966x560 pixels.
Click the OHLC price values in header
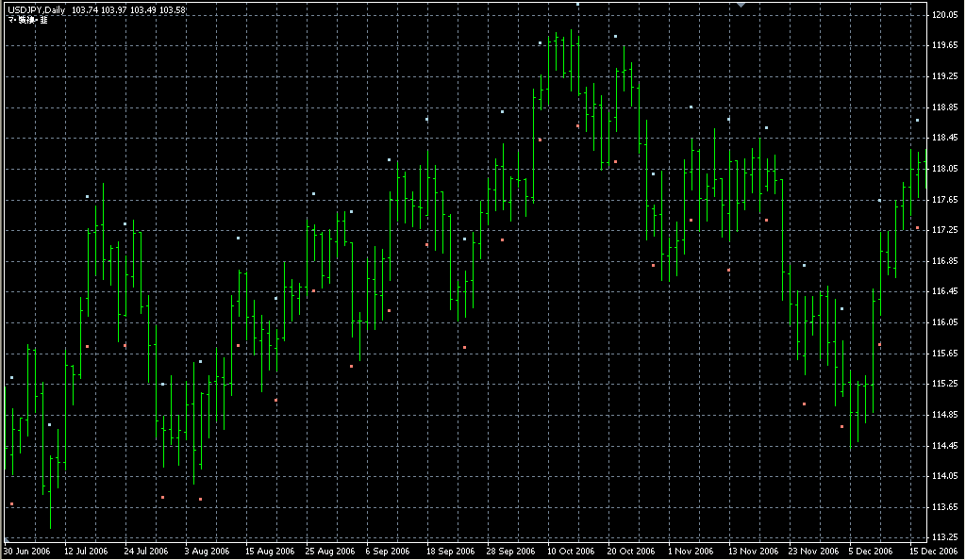coord(128,9)
